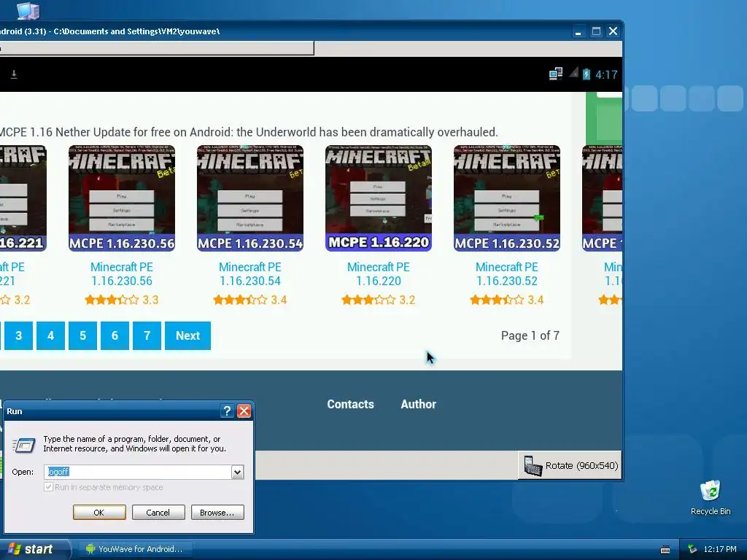747x560 pixels.
Task: Go to page 5 of results
Action: (x=83, y=335)
